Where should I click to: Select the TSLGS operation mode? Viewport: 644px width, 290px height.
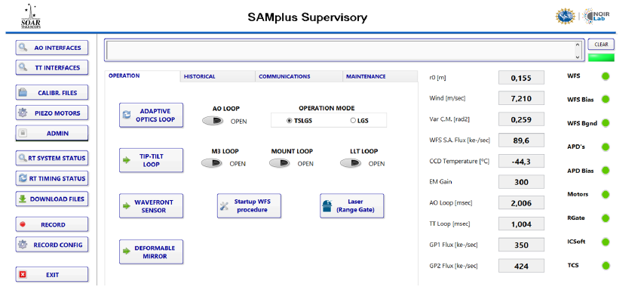point(289,121)
